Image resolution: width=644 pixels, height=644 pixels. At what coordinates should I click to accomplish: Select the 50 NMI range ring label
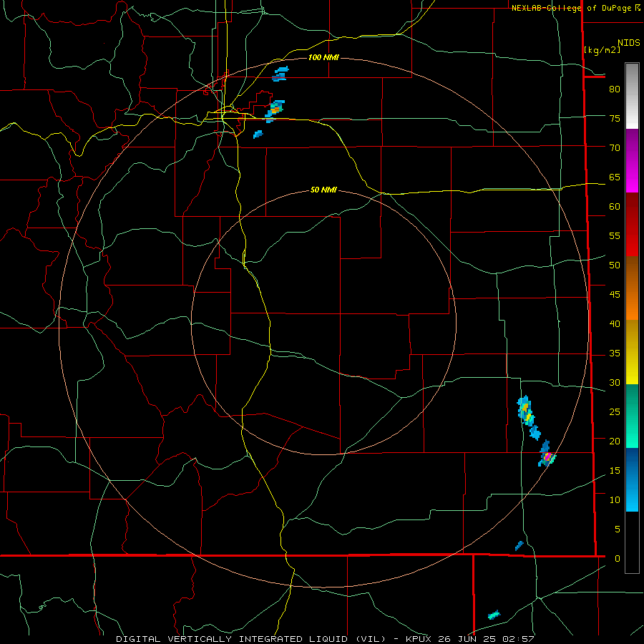(323, 190)
